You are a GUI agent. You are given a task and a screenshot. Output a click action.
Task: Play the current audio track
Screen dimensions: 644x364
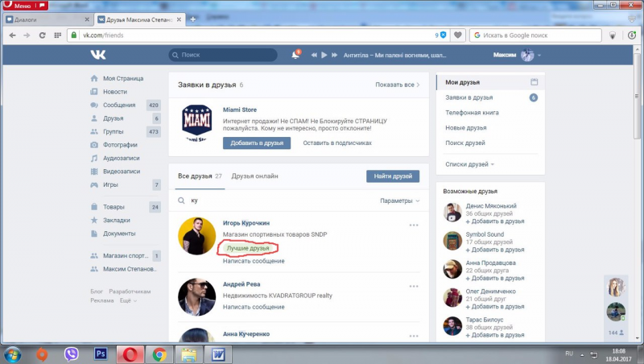324,55
